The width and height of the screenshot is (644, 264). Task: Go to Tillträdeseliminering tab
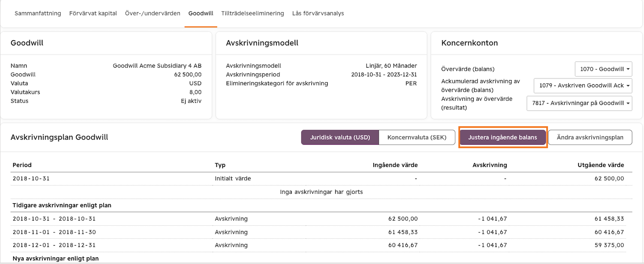click(x=253, y=14)
